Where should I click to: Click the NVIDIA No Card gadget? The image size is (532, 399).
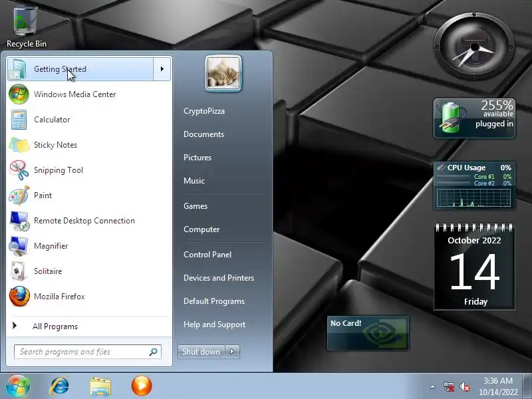point(368,333)
